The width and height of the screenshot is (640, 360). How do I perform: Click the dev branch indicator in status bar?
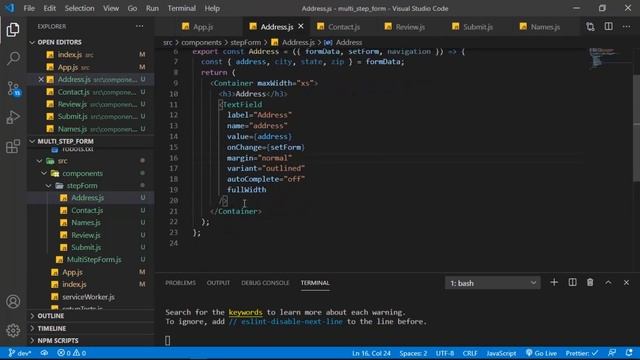pyautogui.click(x=20, y=353)
